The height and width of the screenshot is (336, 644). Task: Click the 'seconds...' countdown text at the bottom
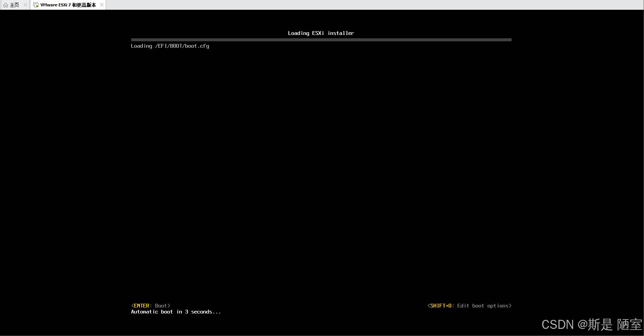click(206, 312)
